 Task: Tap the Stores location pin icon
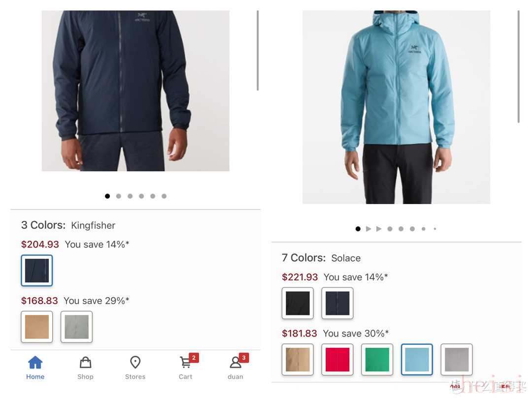[135, 363]
